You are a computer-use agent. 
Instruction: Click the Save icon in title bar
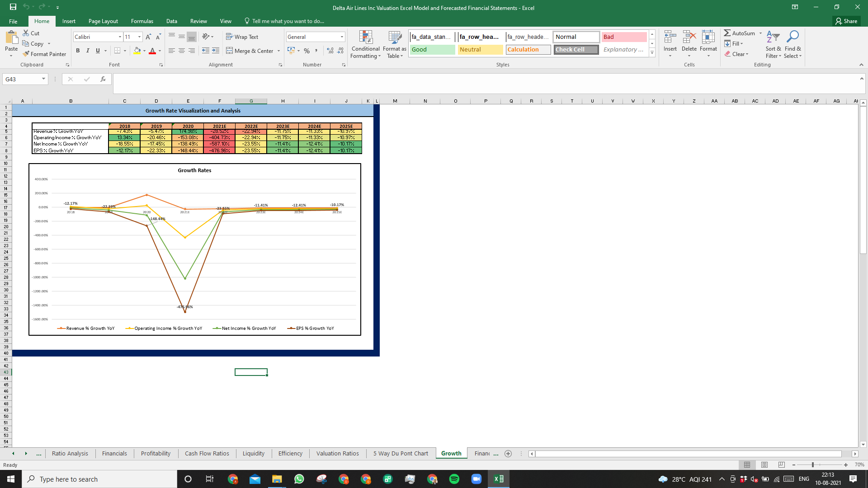tap(13, 7)
